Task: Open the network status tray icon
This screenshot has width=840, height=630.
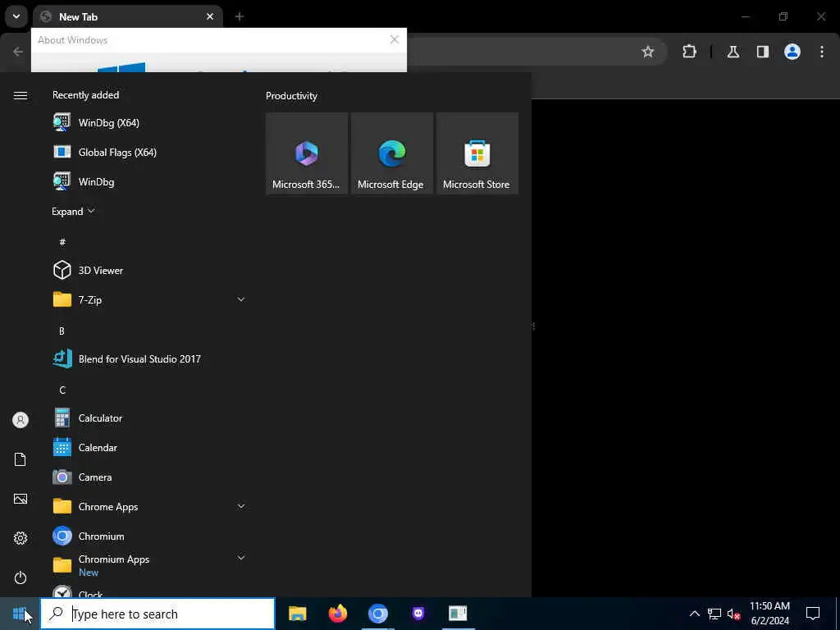Action: point(714,614)
